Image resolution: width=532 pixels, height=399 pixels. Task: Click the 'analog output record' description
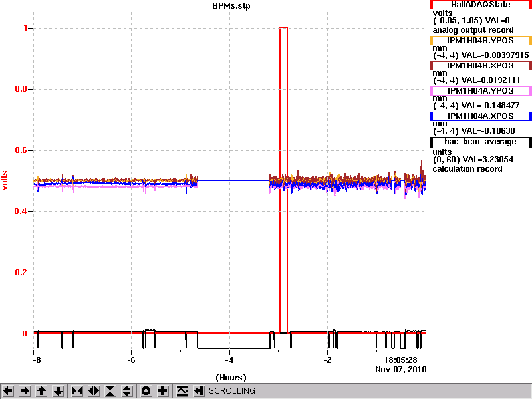[x=473, y=30]
